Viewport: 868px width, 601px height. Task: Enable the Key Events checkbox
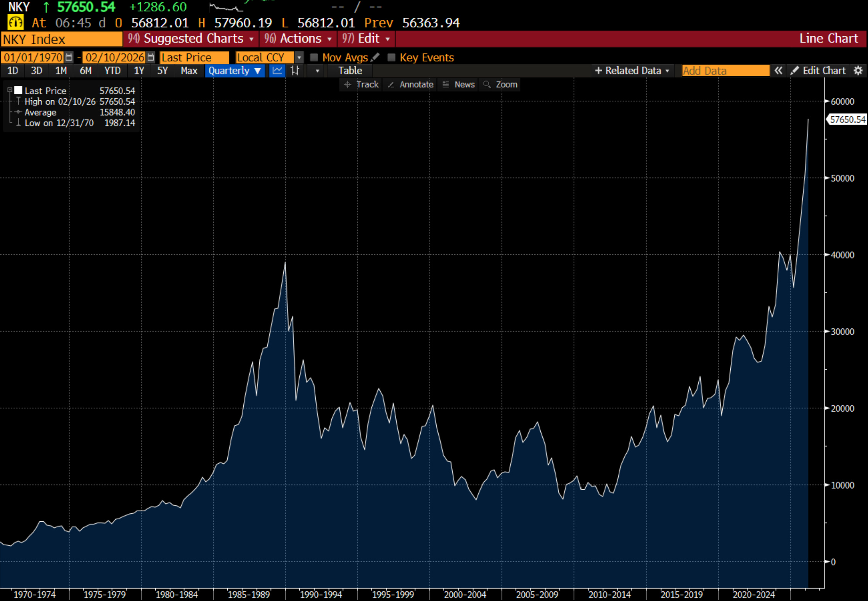[391, 57]
